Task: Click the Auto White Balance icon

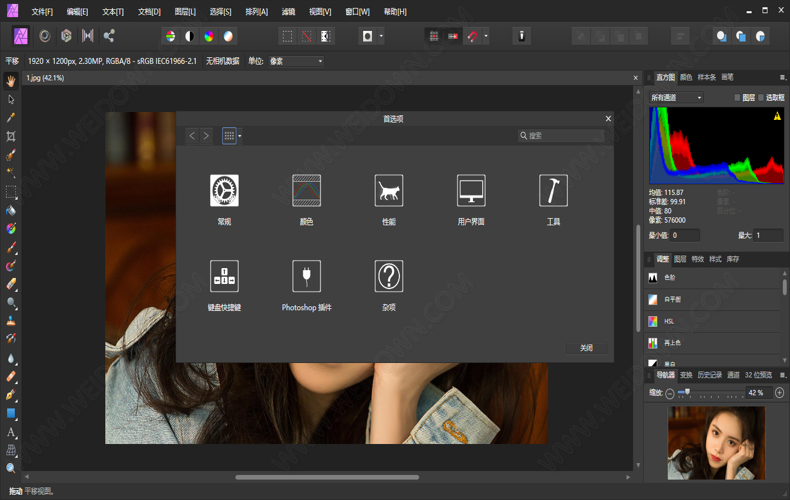Action: [x=228, y=36]
